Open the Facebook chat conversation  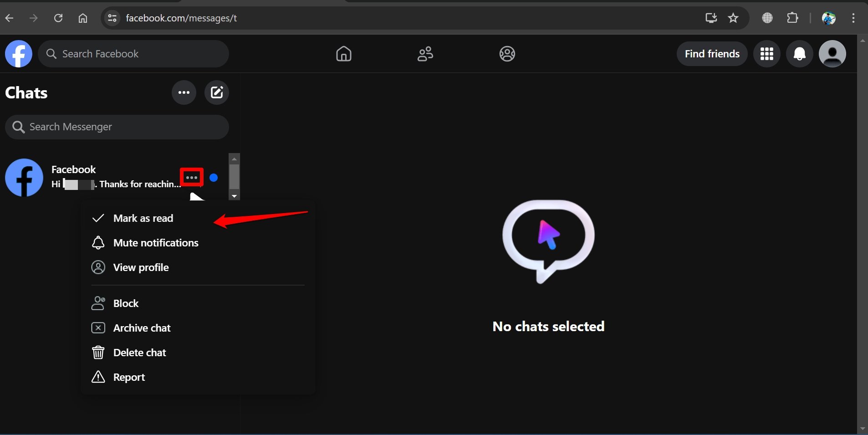point(114,177)
